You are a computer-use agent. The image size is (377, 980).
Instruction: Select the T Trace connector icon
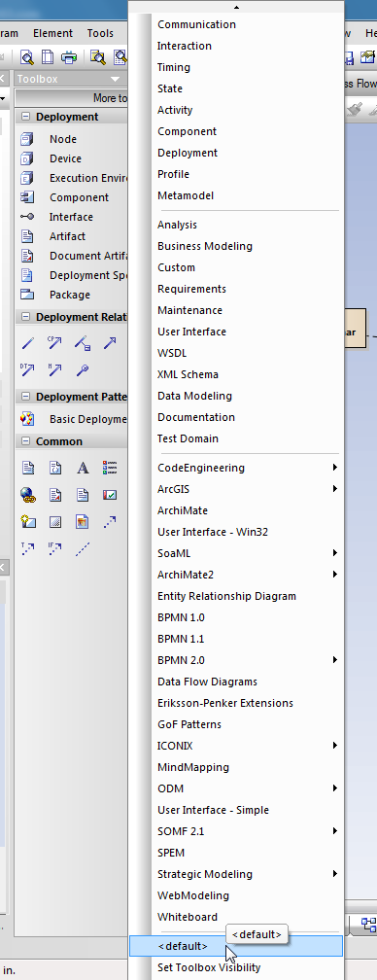point(28,548)
